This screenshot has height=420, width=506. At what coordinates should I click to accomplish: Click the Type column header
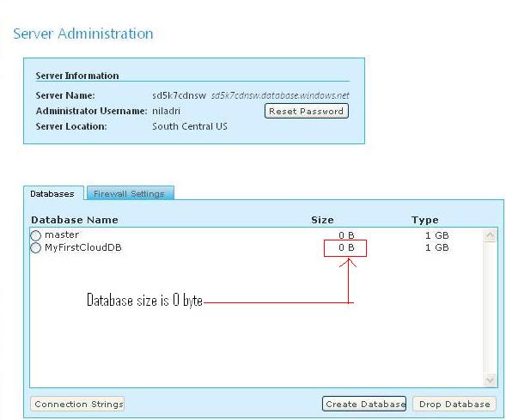point(425,220)
